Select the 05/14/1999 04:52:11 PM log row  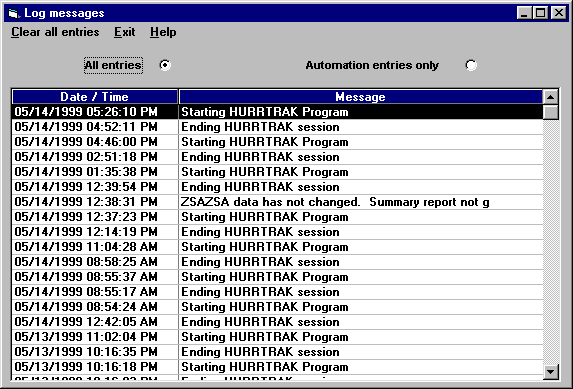277,127
